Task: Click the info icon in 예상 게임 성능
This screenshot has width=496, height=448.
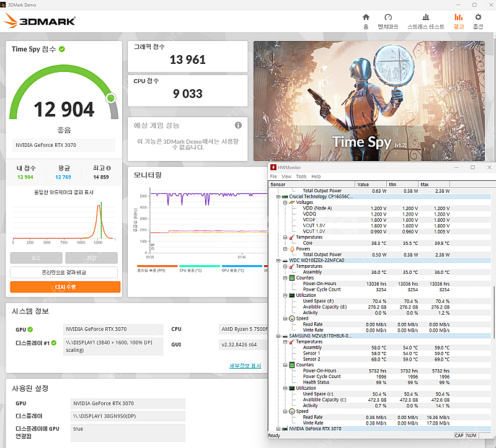Action: click(238, 125)
